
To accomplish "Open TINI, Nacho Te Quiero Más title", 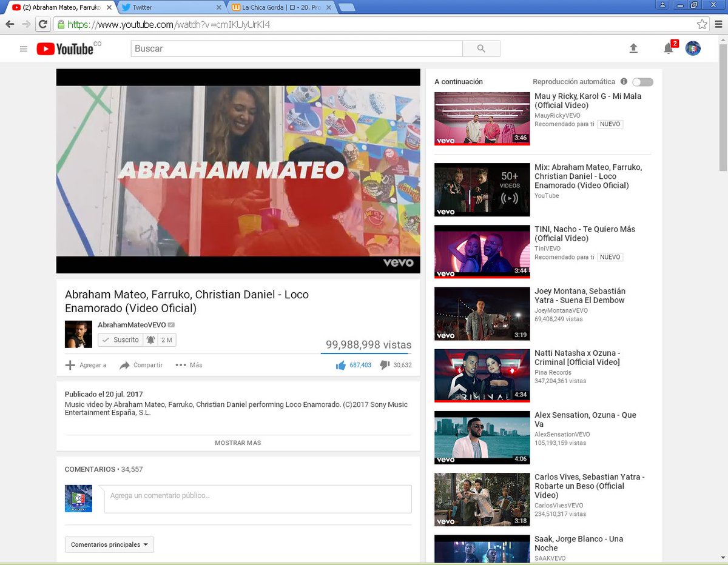I will [585, 233].
